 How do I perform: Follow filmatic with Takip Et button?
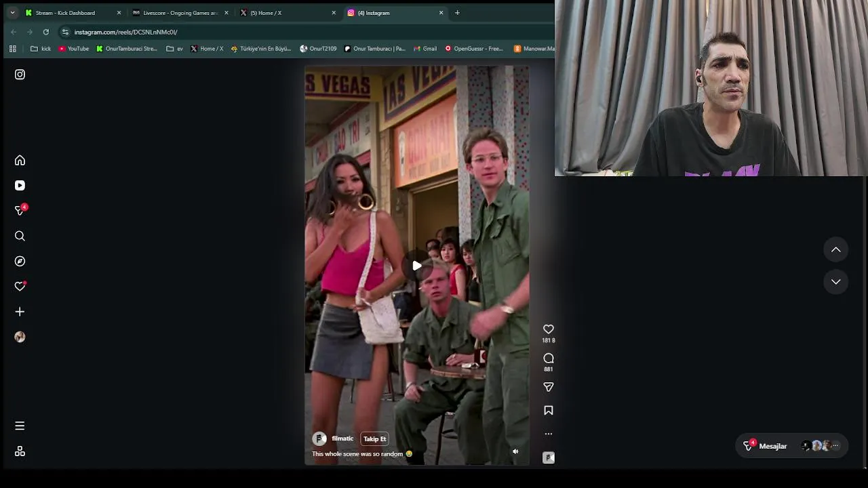click(374, 439)
